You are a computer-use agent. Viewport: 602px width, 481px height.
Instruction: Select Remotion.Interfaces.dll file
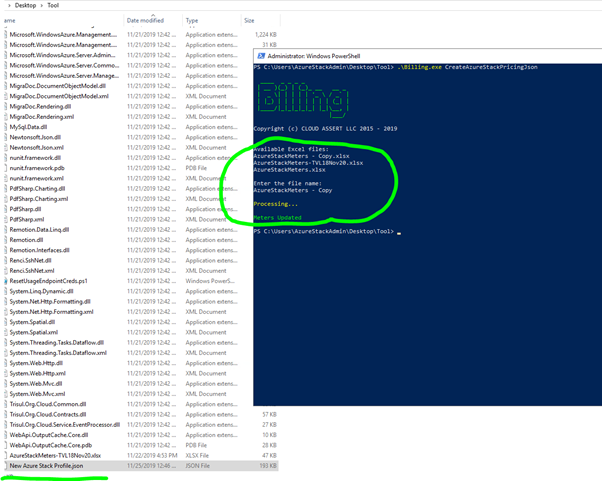[40, 250]
